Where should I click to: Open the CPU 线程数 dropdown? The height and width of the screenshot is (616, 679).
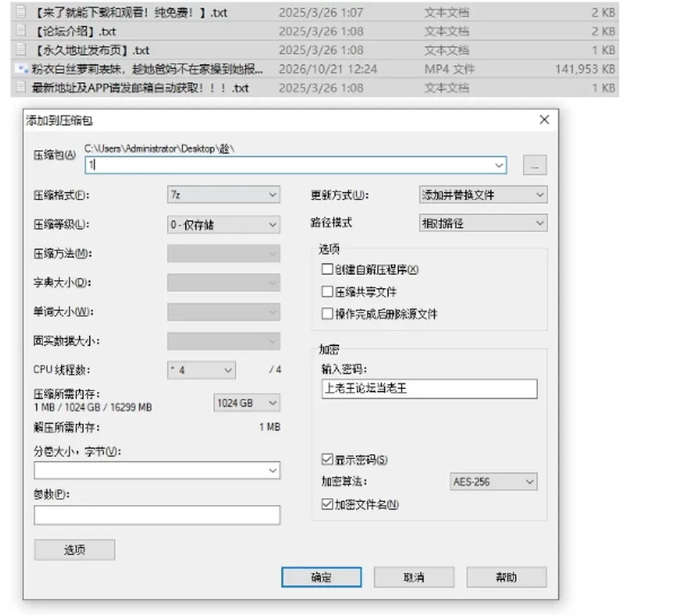pyautogui.click(x=202, y=370)
